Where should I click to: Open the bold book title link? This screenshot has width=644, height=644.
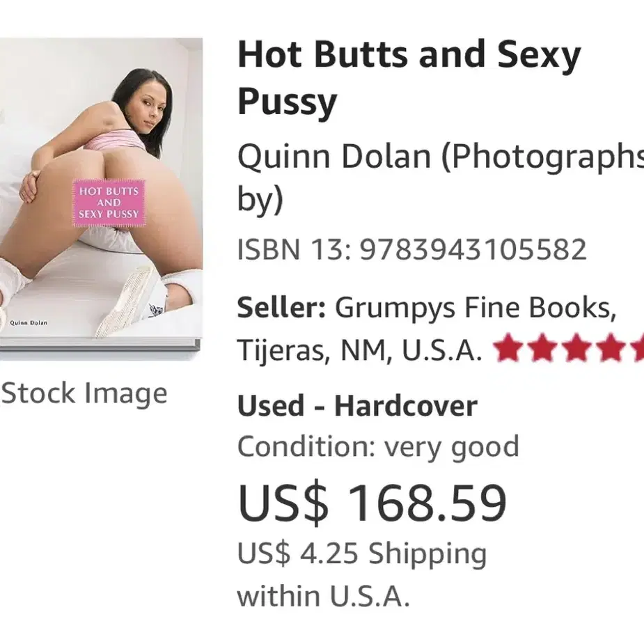pyautogui.click(x=409, y=77)
